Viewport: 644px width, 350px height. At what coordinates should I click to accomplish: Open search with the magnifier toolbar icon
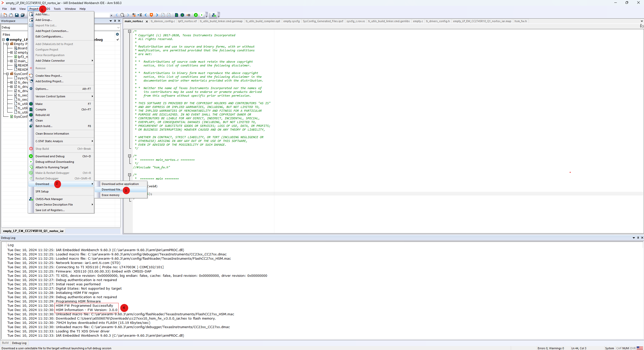122,15
